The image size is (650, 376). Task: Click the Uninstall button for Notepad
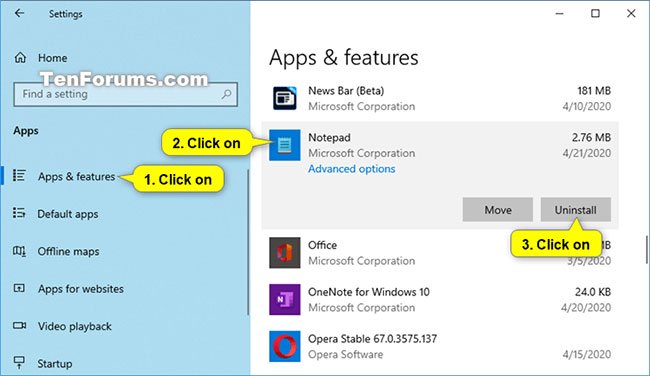coord(575,210)
